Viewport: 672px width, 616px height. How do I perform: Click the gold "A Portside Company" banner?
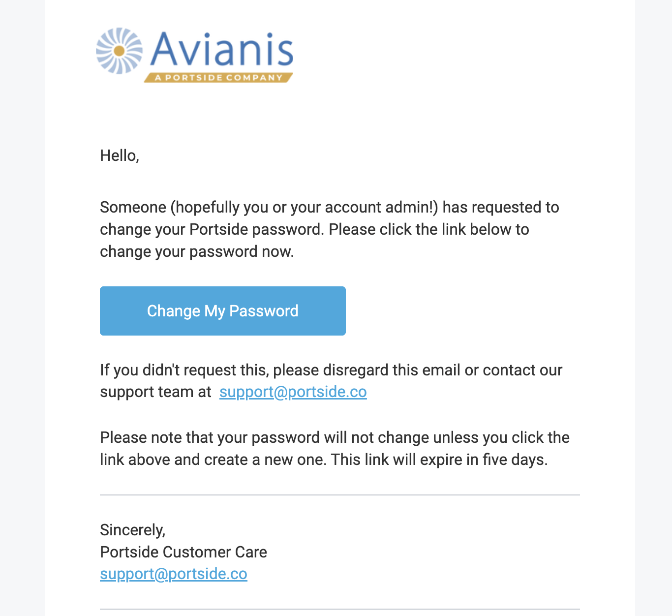[218, 78]
